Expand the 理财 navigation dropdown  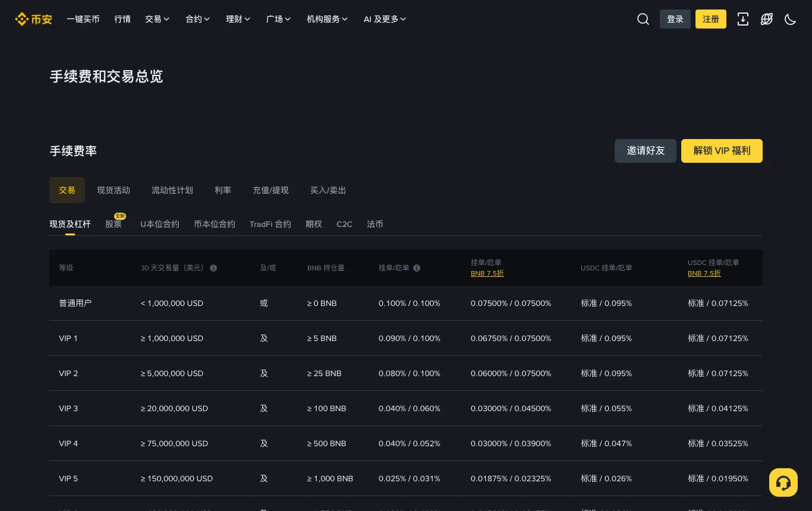pos(238,19)
